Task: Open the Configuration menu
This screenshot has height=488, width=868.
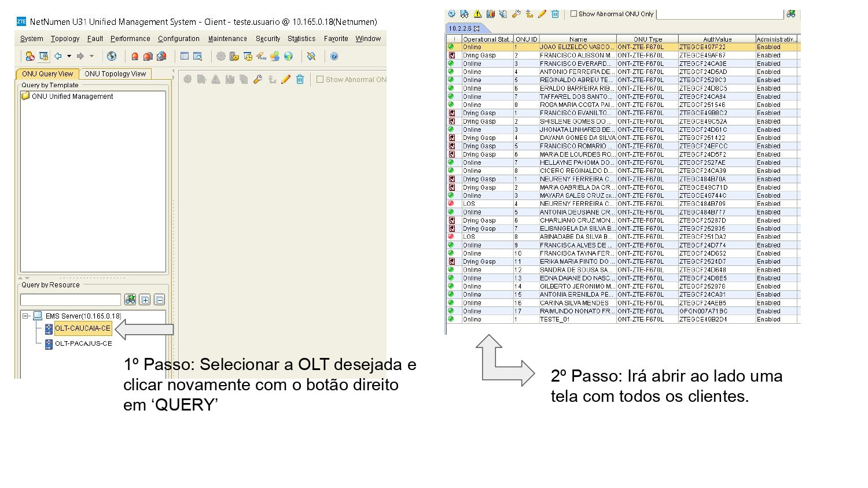Action: (x=179, y=39)
